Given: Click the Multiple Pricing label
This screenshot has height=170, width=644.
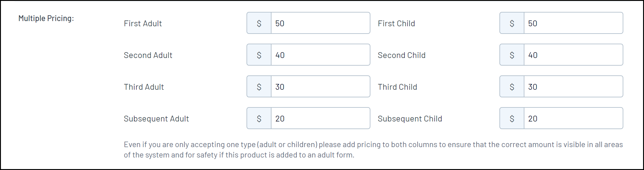Looking at the screenshot, I should click(x=46, y=18).
